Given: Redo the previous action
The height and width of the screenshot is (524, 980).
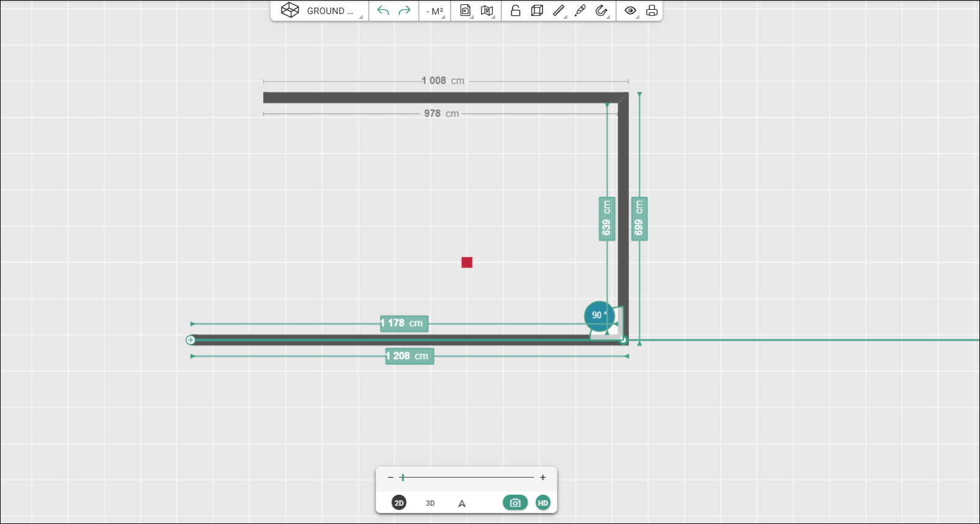Looking at the screenshot, I should coord(404,11).
